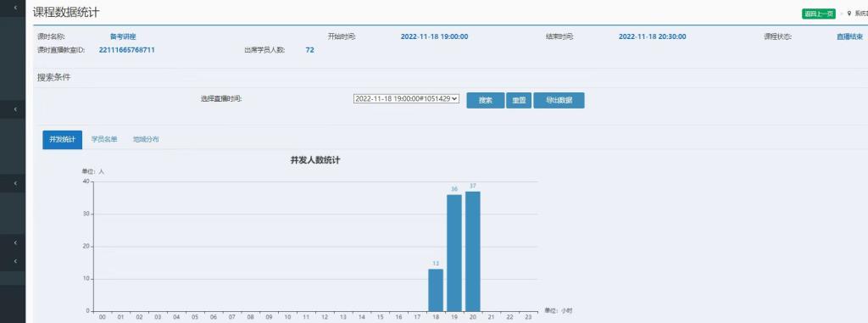The image size is (868, 323).
Task: Click the 直播结束 status text
Action: pyautogui.click(x=849, y=36)
